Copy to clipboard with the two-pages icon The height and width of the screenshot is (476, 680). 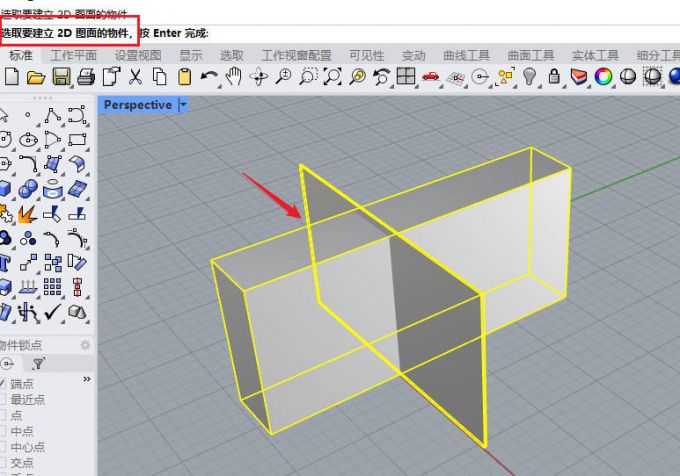coord(160,77)
